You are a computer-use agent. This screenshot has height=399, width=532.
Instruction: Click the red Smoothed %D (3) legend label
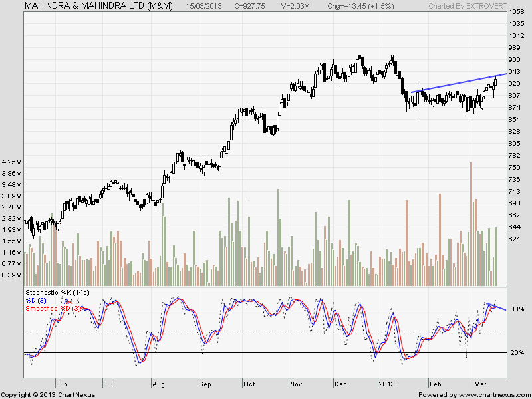coord(53,308)
